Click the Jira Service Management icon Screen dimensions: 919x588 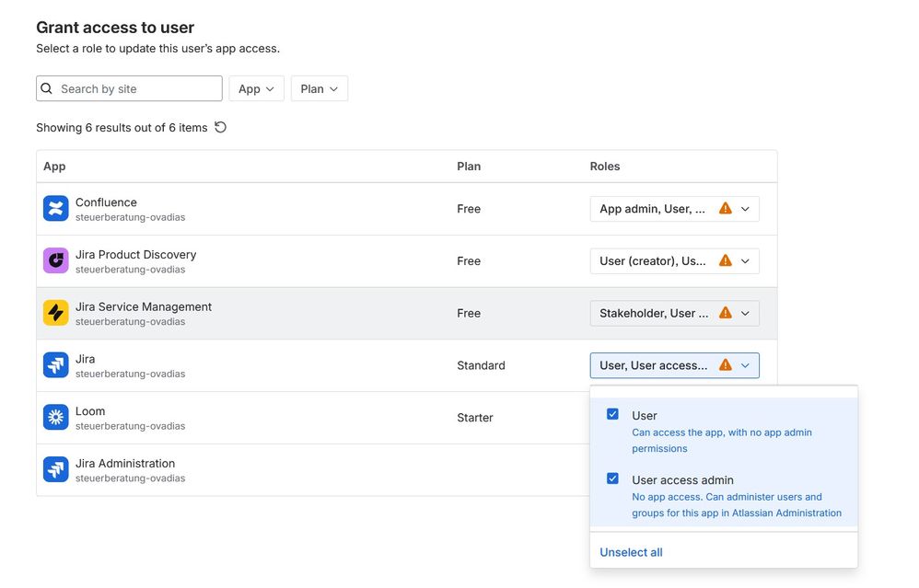pyautogui.click(x=56, y=313)
